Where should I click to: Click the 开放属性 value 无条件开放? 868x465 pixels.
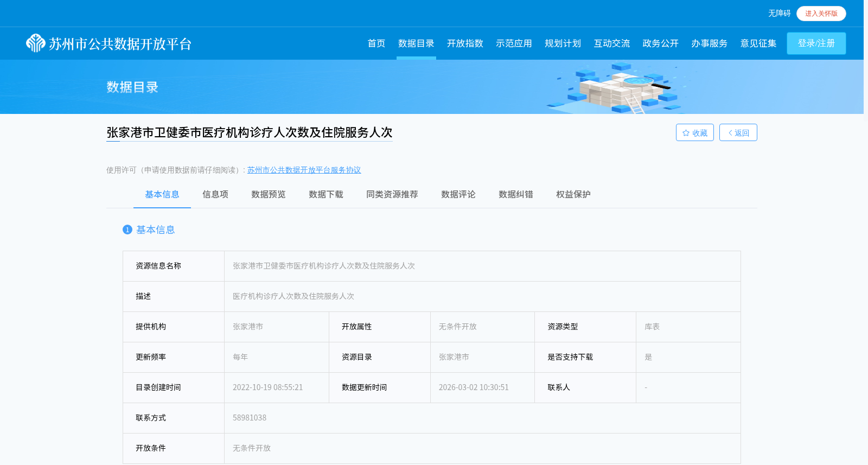pyautogui.click(x=458, y=327)
